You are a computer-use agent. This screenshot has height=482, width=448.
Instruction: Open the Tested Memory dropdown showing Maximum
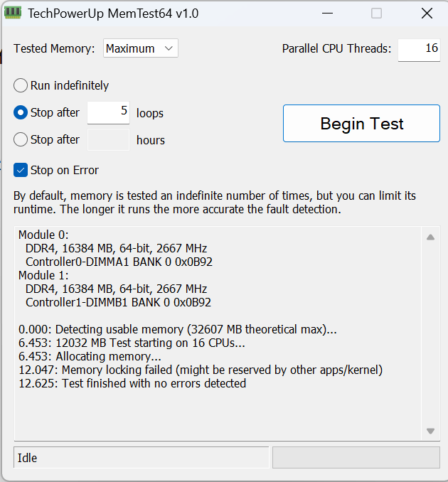point(141,48)
